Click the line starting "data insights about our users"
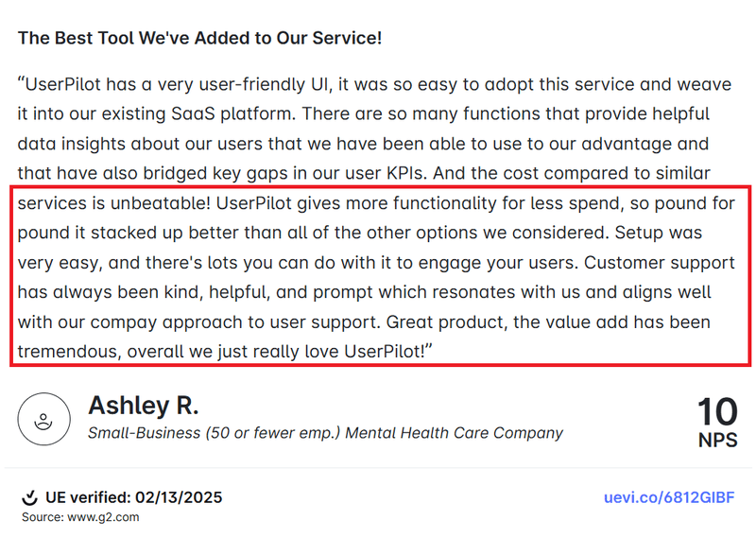Screen dimensions: 756x538 tap(363, 144)
